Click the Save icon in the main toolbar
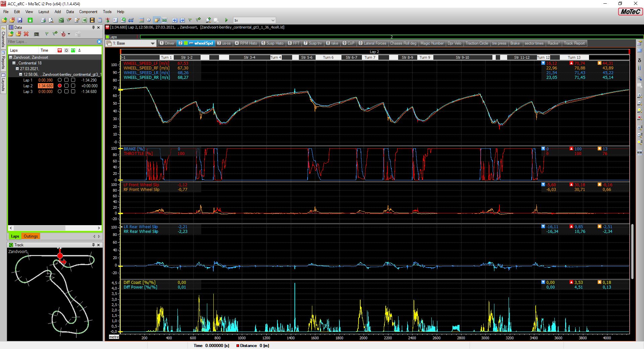644x349 pixels. 20,20
